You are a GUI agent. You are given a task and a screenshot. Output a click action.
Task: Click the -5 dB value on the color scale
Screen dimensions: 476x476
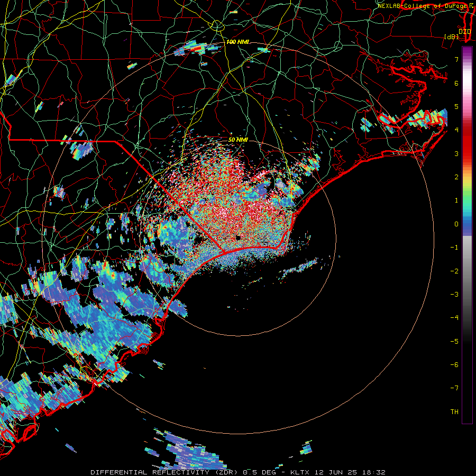[454, 342]
